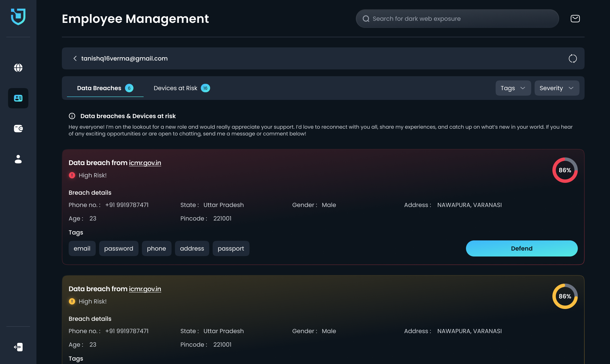
Task: Open the icmr.gov.in link in the first breach
Action: pyautogui.click(x=145, y=163)
